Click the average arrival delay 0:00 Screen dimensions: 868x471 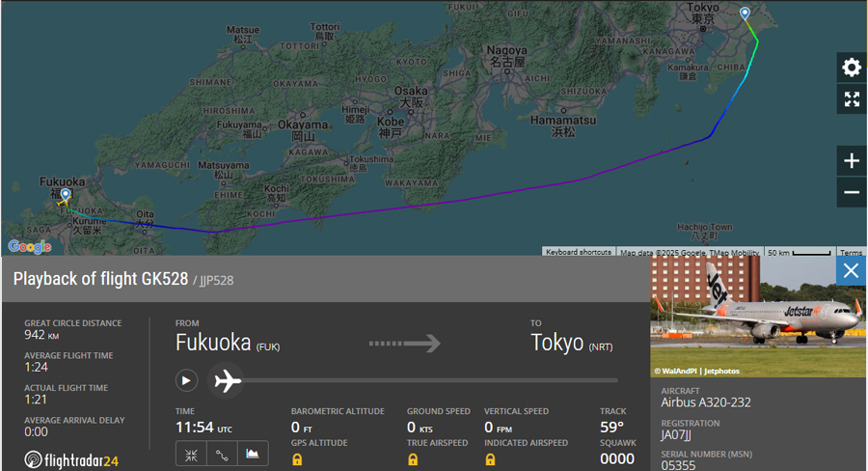(36, 431)
